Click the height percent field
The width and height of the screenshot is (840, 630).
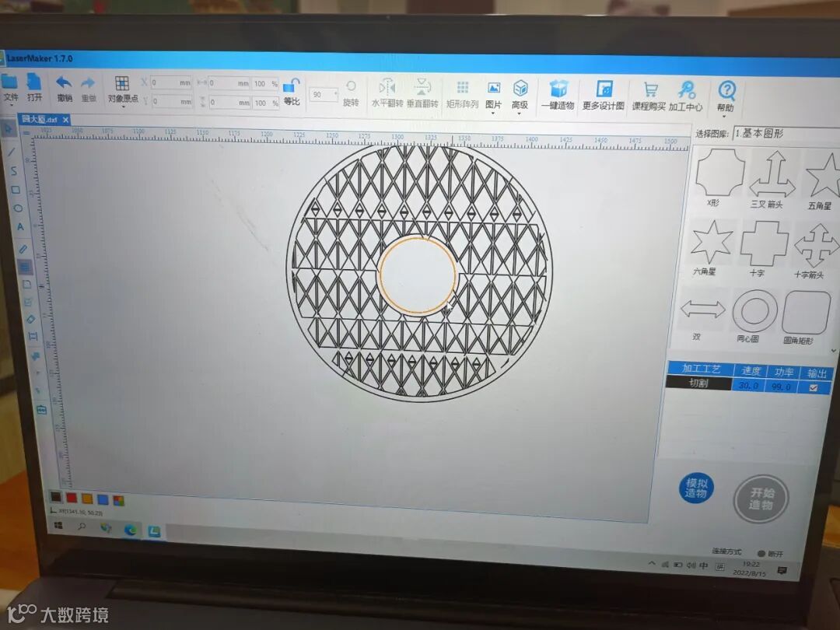coord(265,103)
